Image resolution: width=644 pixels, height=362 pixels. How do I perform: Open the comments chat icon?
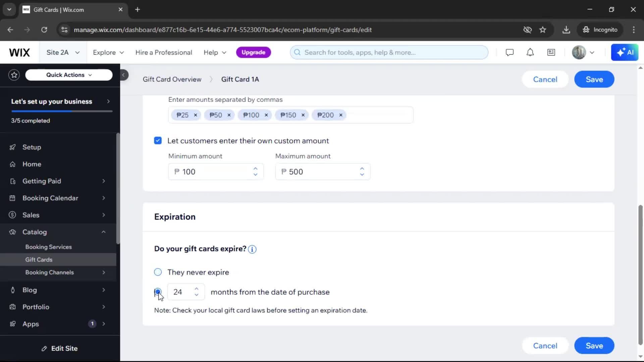(x=509, y=52)
